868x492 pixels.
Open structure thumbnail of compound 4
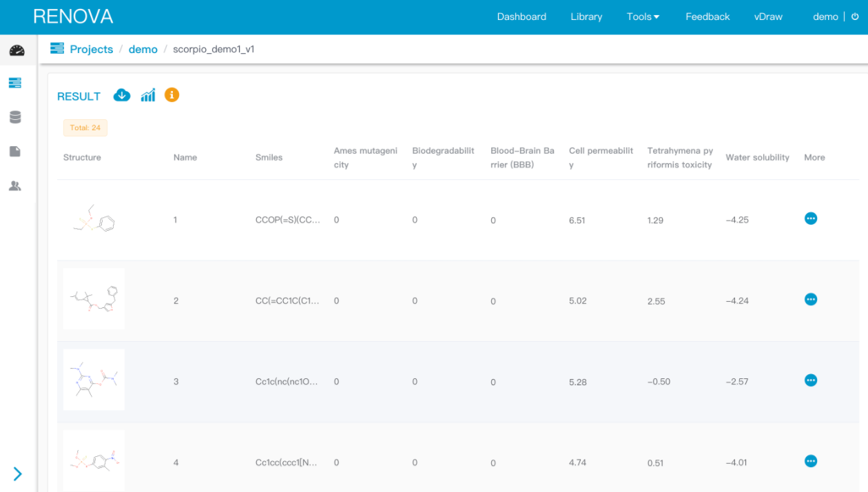point(94,460)
